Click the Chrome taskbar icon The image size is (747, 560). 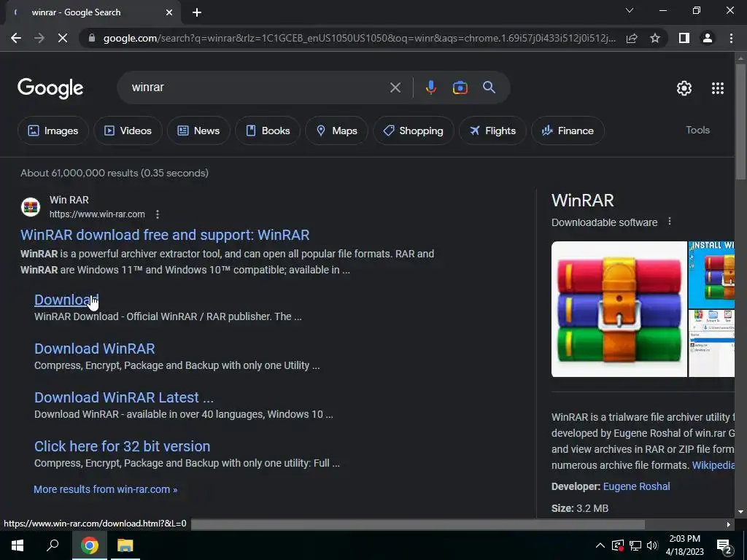(89, 545)
